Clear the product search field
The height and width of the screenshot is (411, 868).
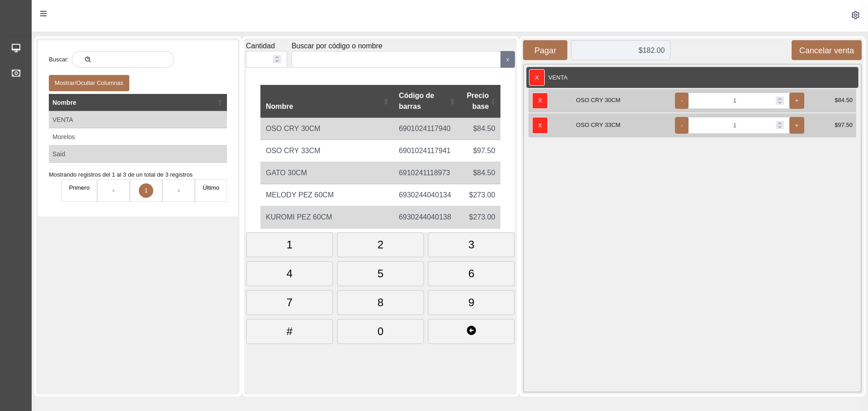[507, 60]
